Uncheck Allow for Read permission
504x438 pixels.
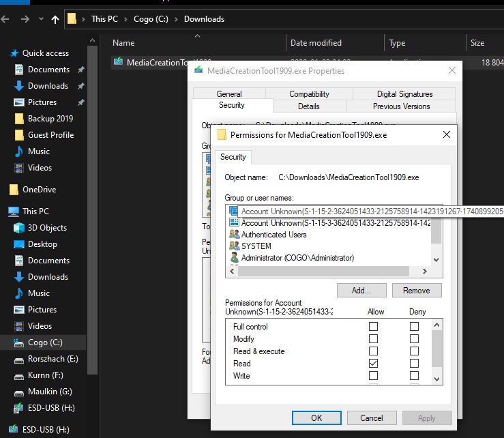coord(373,364)
